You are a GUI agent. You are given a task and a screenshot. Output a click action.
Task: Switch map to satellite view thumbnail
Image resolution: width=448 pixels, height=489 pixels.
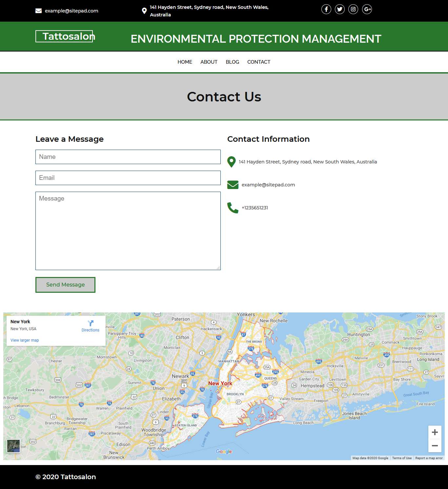pos(13,446)
